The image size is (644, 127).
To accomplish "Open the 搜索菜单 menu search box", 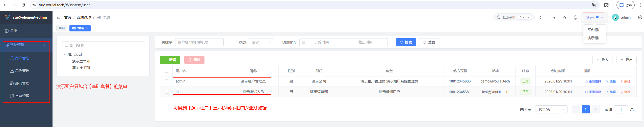I will 514,17.
